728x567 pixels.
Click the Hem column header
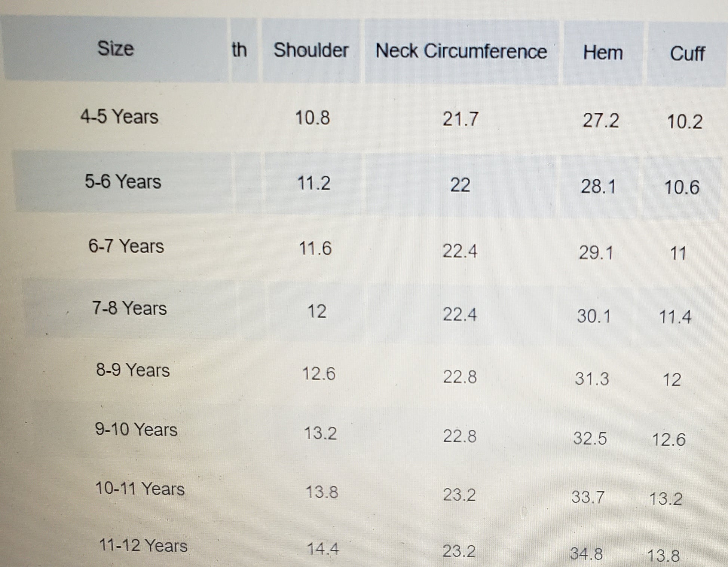[603, 52]
